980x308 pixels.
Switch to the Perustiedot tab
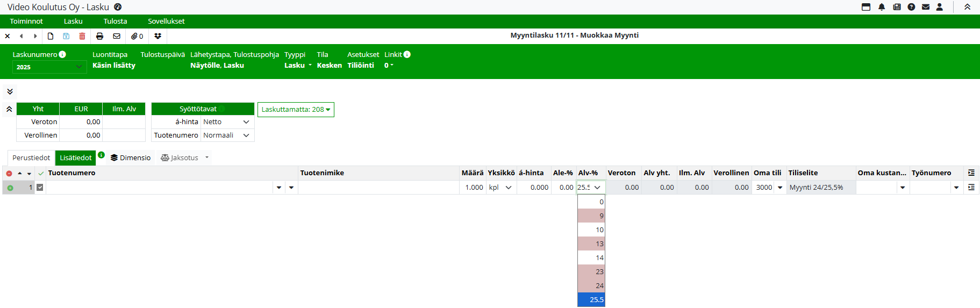pyautogui.click(x=31, y=157)
